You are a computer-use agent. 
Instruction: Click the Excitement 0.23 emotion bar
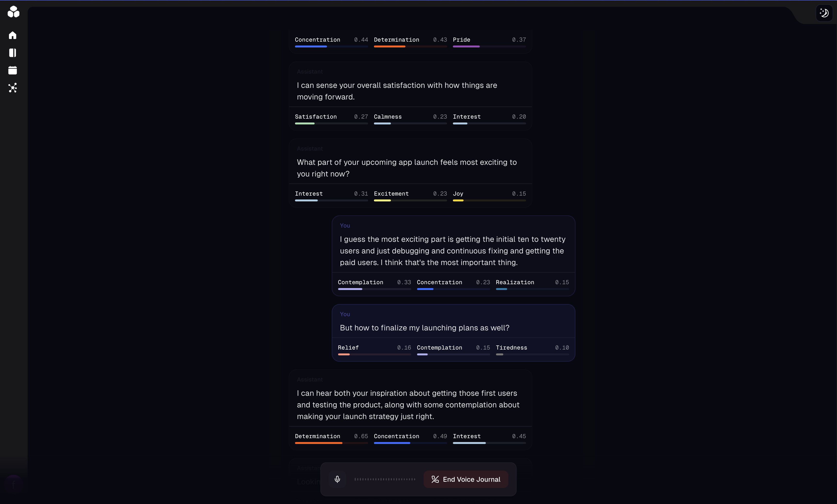point(410,200)
